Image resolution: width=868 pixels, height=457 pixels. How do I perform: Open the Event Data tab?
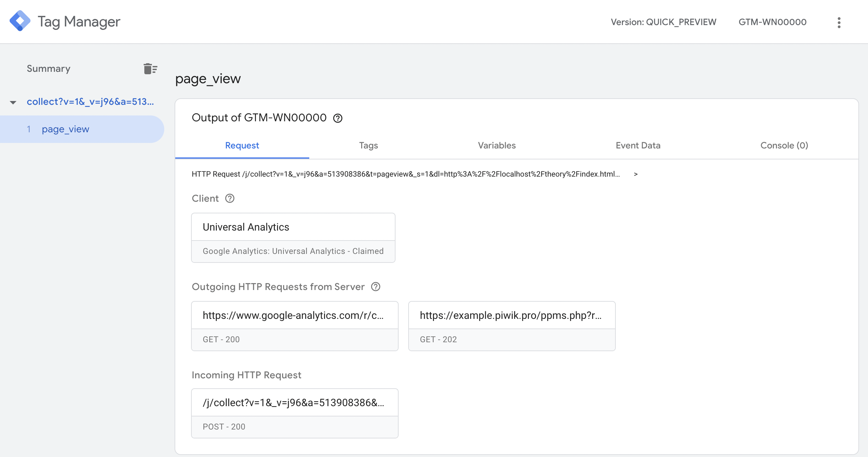[x=638, y=145]
